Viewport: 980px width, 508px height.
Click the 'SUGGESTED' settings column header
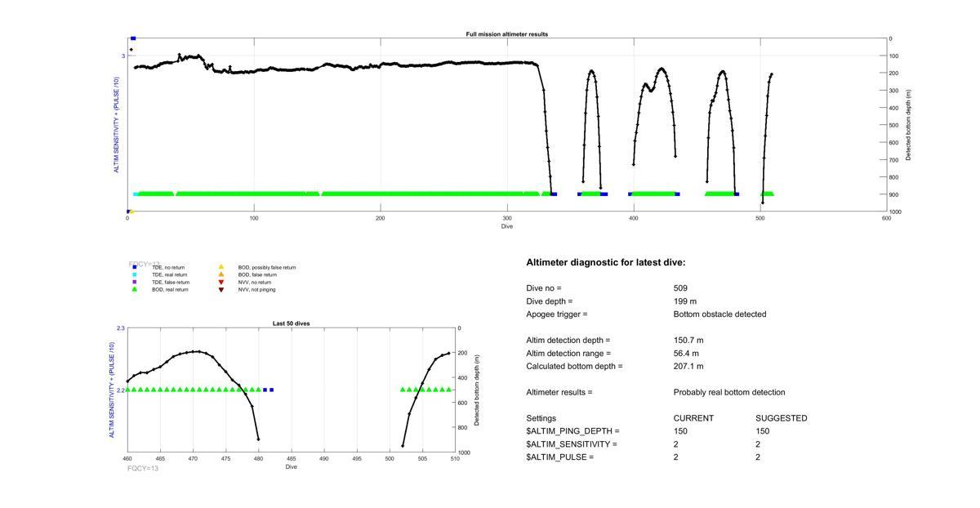782,418
